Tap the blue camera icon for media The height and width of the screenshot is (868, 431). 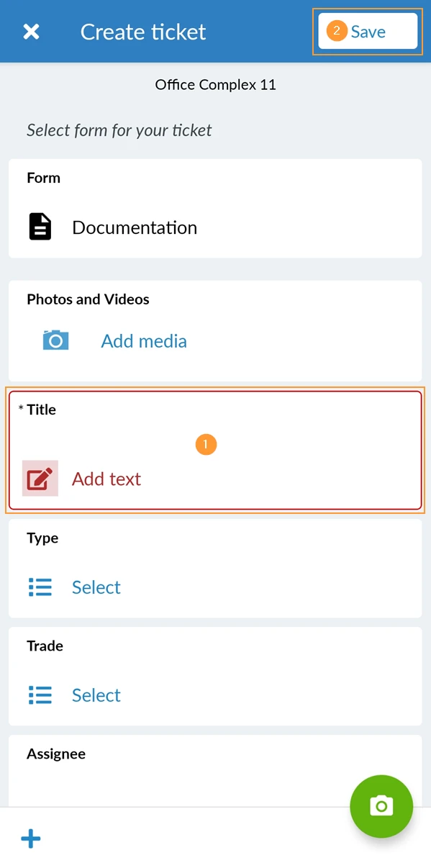click(x=55, y=340)
